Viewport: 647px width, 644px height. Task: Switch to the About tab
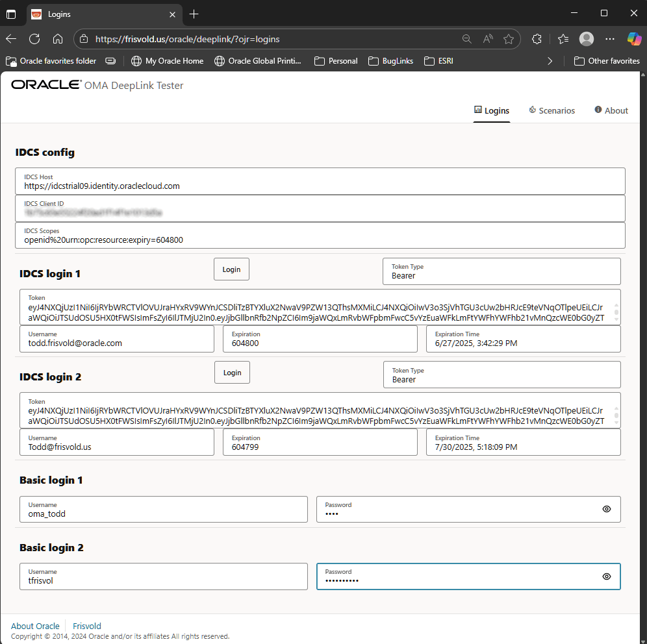click(611, 110)
